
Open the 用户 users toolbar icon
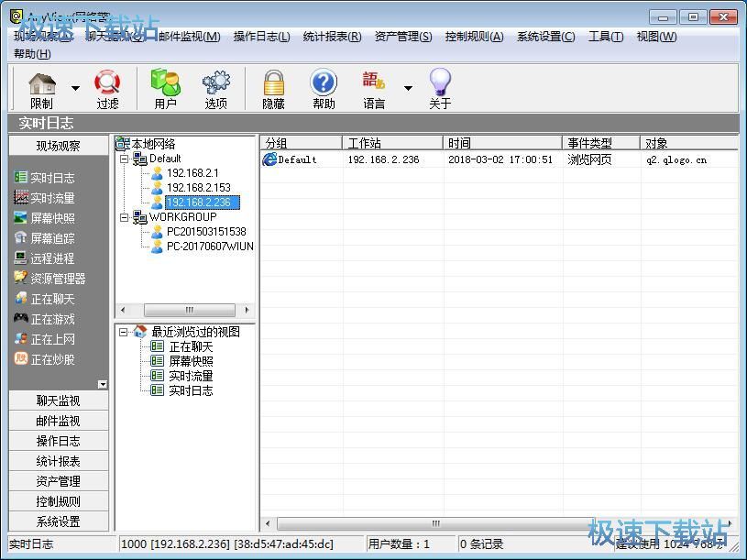point(165,90)
